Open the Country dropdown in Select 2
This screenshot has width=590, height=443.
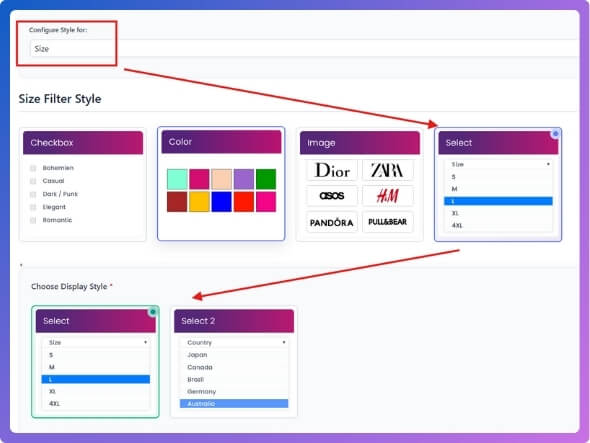[234, 343]
